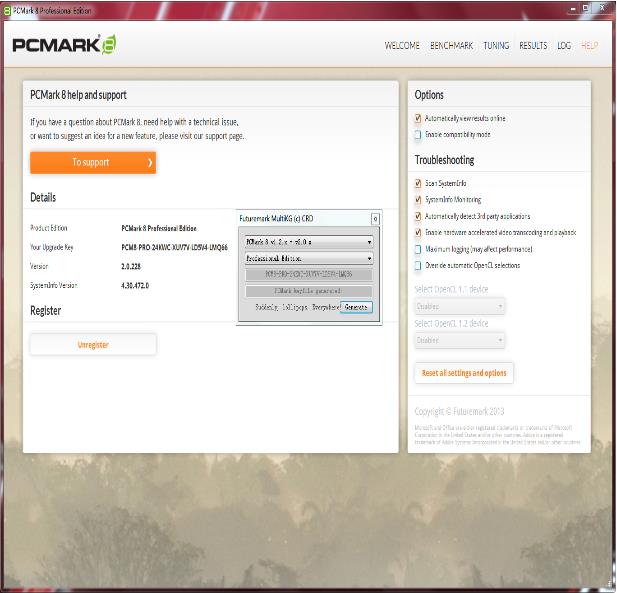Click PCMark 8 Professional Edition product value
The width and height of the screenshot is (617, 593).
(159, 228)
